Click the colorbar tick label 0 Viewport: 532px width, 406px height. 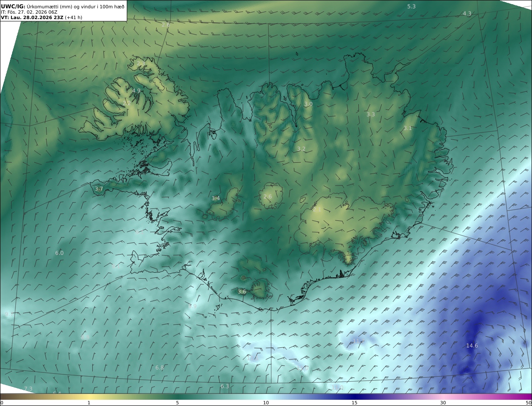(2, 403)
